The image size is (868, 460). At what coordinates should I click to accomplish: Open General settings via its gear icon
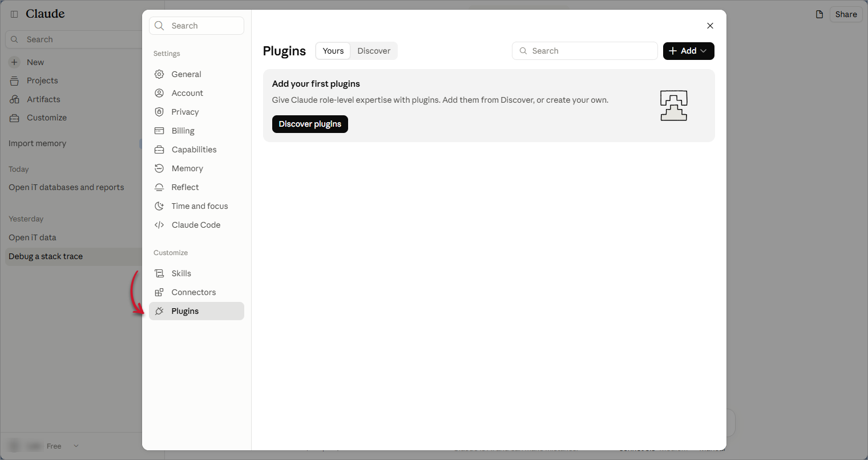(x=159, y=74)
